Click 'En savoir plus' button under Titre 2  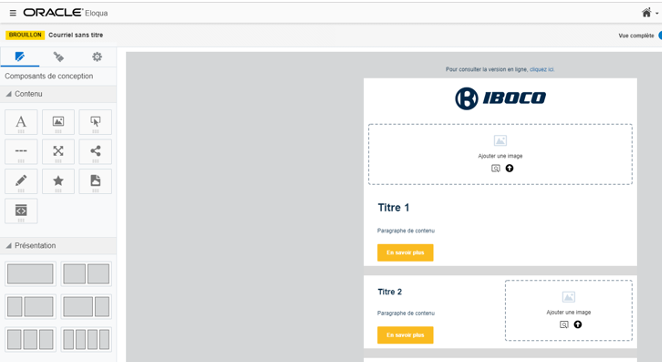pos(405,335)
